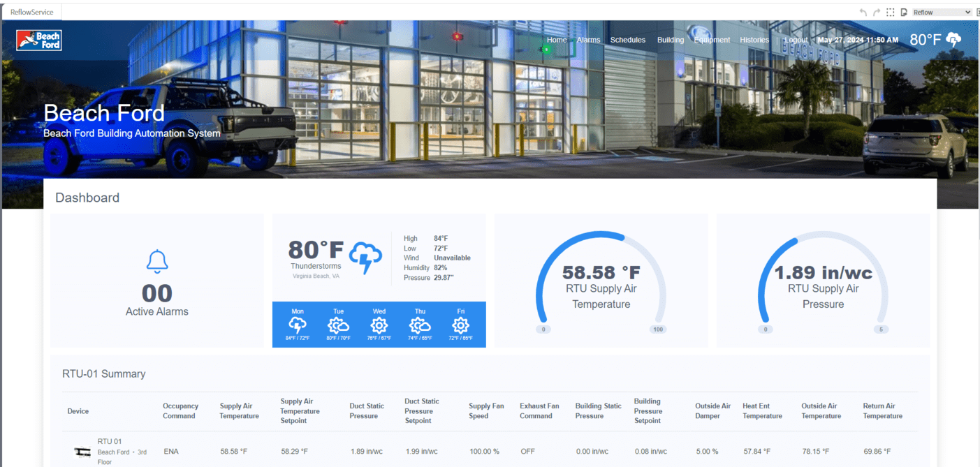Click the Return Air Temperature column header
The image size is (980, 467).
pyautogui.click(x=883, y=410)
